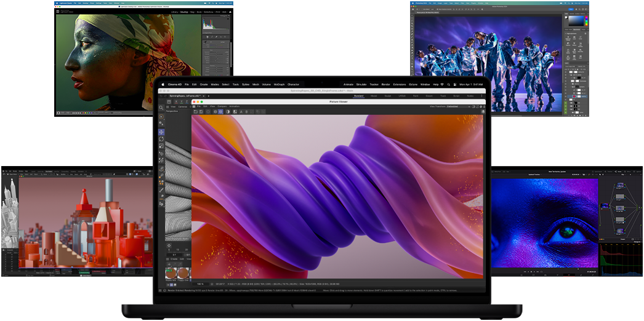Switch to the Sculpt layout tab
The height and width of the screenshot is (321, 644).
point(388,96)
